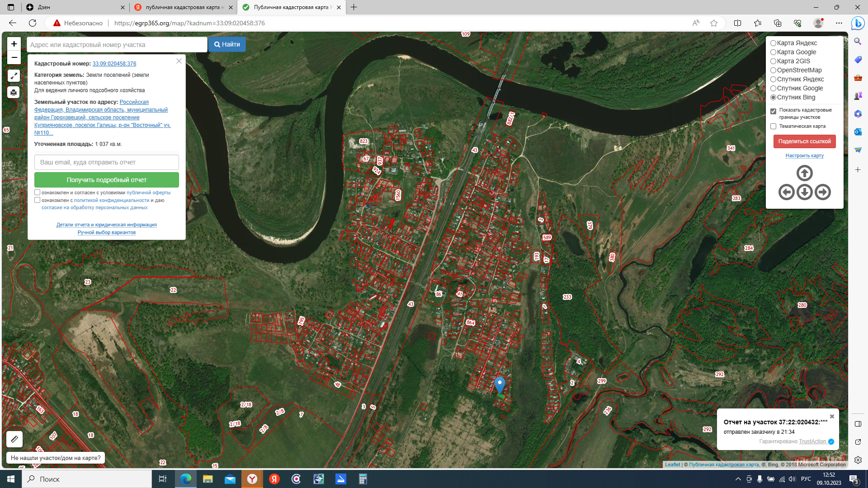The height and width of the screenshot is (488, 868).
Task: Uncheck Показать кадастровые границы участков
Action: pyautogui.click(x=773, y=111)
